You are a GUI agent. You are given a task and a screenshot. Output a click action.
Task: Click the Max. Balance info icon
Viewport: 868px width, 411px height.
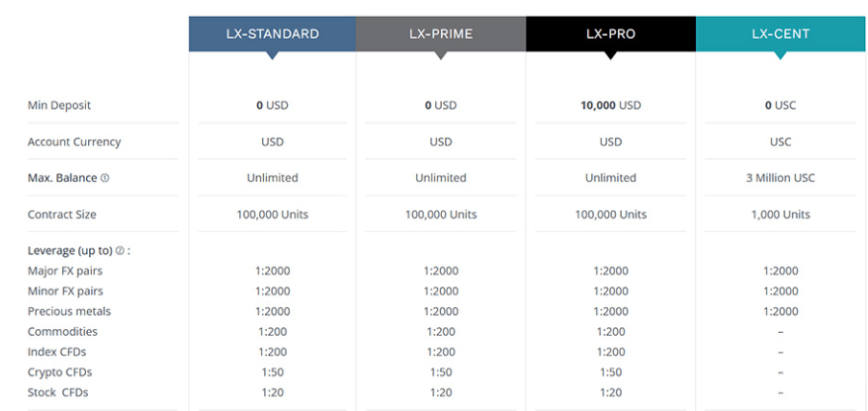click(x=105, y=178)
